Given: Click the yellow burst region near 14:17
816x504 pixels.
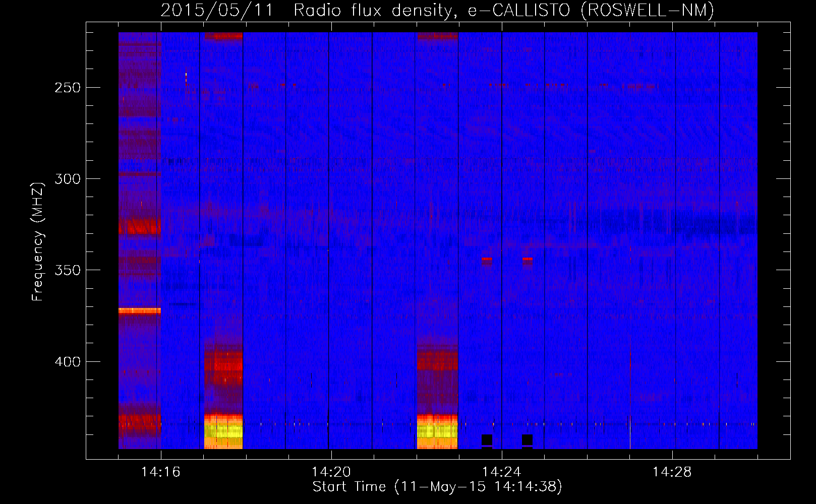Looking at the screenshot, I should click(223, 431).
